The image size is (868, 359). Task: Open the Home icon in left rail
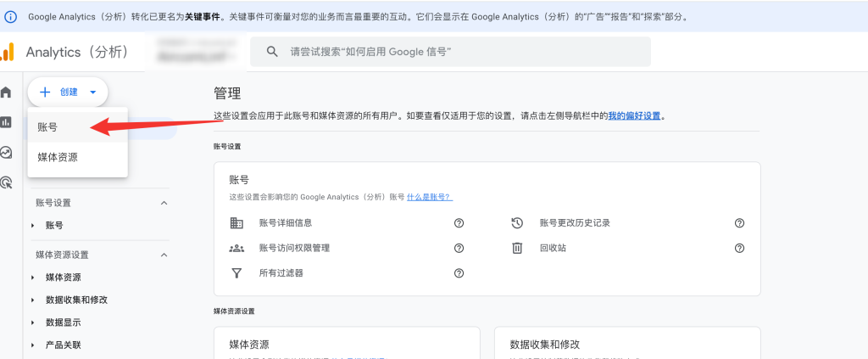point(6,92)
